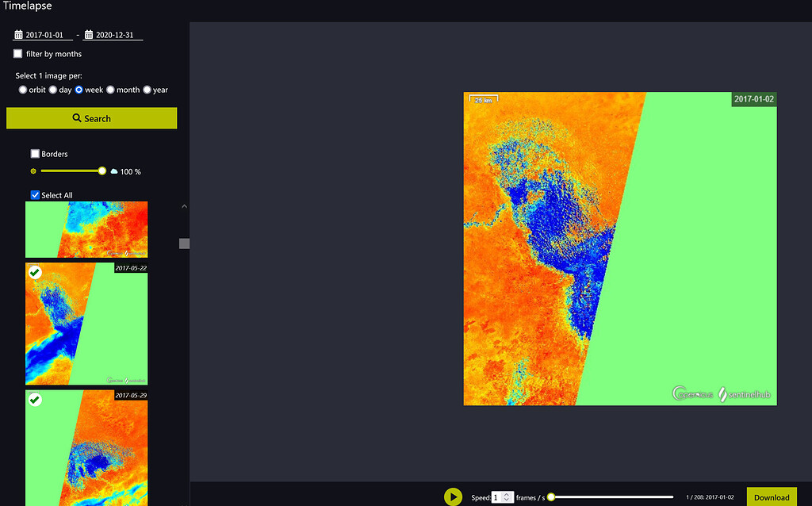Viewport: 812px width, 506px height.
Task: Click the Search button
Action: pyautogui.click(x=91, y=118)
